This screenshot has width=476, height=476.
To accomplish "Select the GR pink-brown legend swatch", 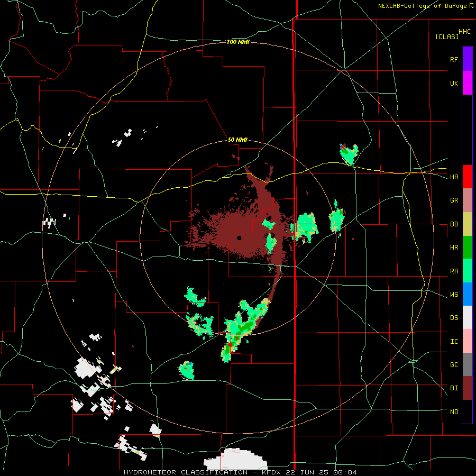I will click(x=467, y=200).
